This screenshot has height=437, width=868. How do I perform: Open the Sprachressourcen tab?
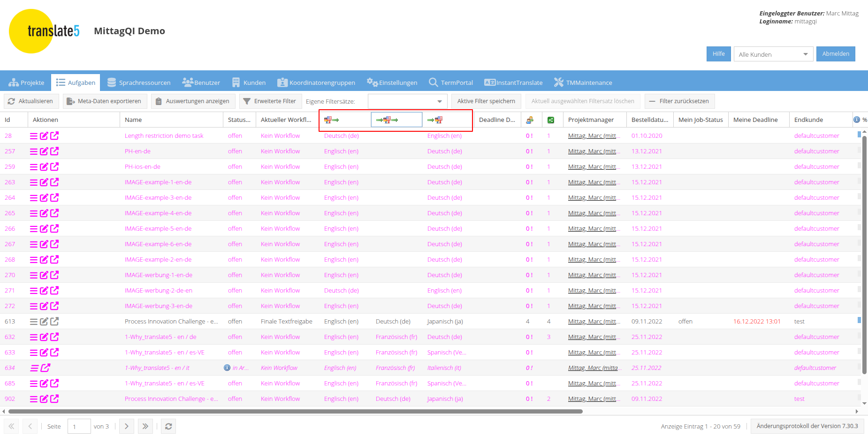coord(139,83)
